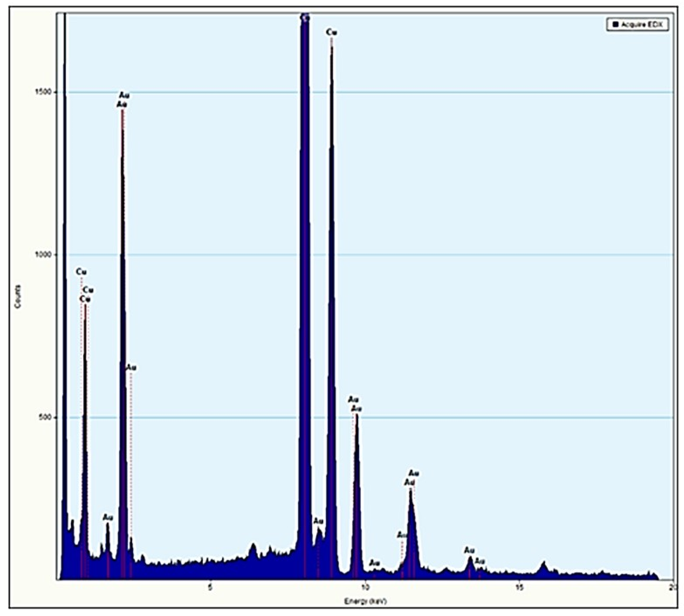684x616 pixels.
Task: Click Au label on small peak near 1.7 keV
Action: point(108,517)
